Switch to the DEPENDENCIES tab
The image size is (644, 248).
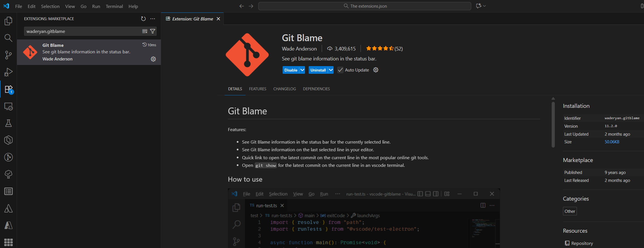click(316, 89)
